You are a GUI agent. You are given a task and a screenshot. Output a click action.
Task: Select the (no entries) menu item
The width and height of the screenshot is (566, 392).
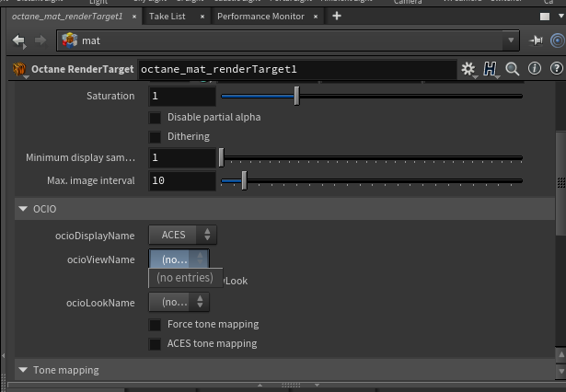[185, 278]
